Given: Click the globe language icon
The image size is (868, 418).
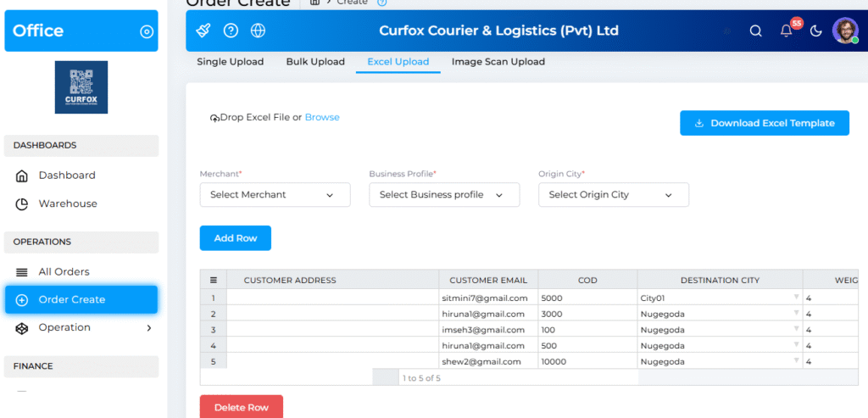Looking at the screenshot, I should click(259, 31).
